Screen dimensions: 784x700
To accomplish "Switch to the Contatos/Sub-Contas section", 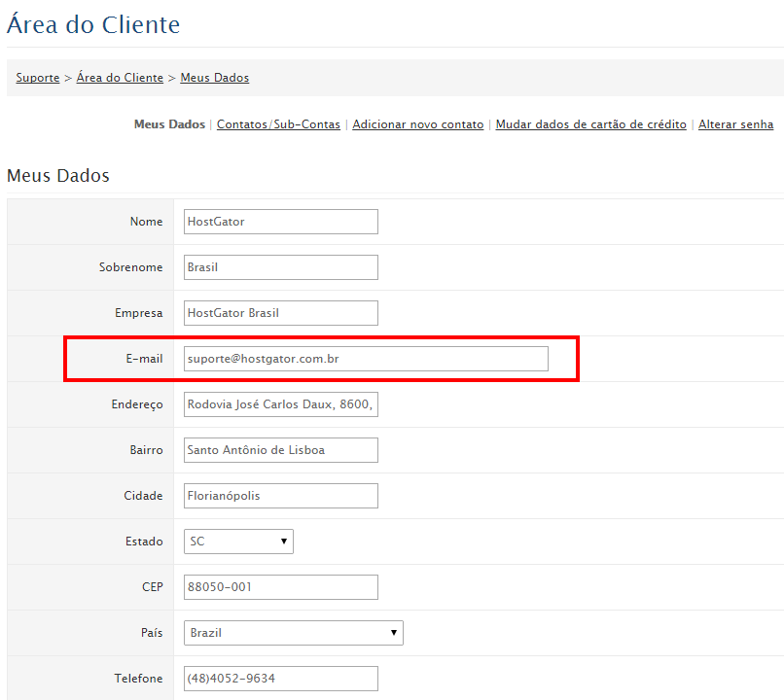I will point(278,124).
